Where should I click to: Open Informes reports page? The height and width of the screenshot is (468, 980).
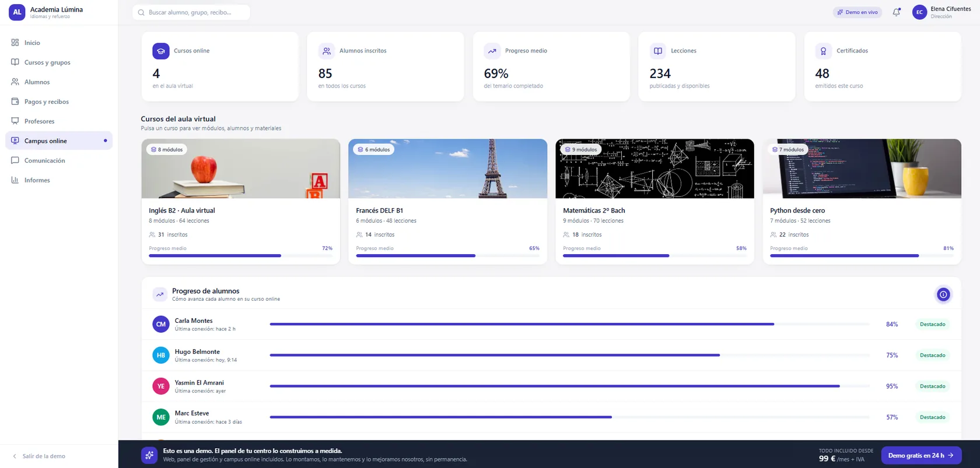point(58,180)
